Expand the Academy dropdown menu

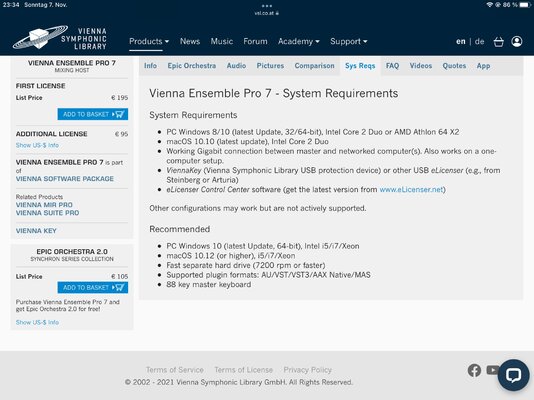click(298, 42)
